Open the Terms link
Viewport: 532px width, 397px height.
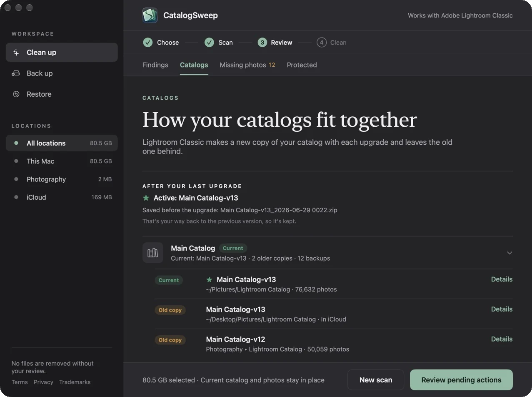tap(20, 382)
